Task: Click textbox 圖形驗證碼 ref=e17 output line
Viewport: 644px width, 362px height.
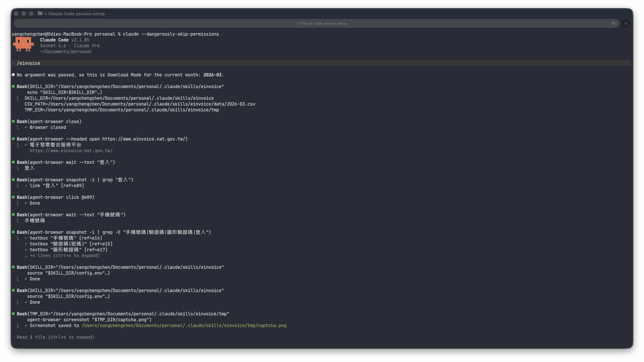Action: pyautogui.click(x=66, y=250)
